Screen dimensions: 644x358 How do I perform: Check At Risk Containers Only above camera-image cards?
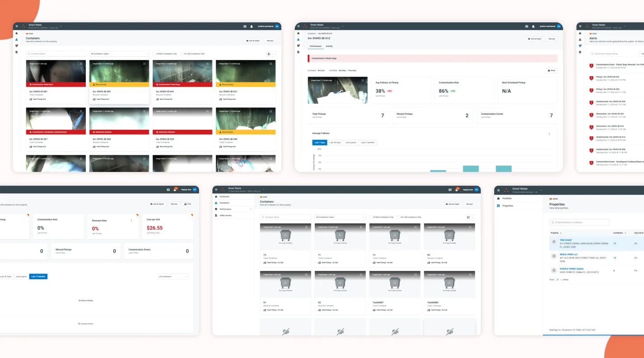pyautogui.click(x=154, y=54)
